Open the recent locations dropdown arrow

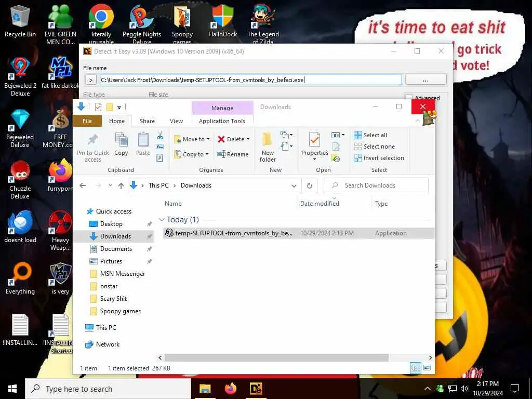point(110,185)
